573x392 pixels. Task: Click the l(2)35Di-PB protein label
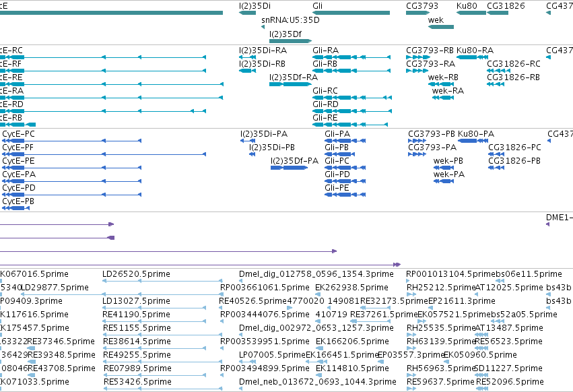(x=272, y=148)
